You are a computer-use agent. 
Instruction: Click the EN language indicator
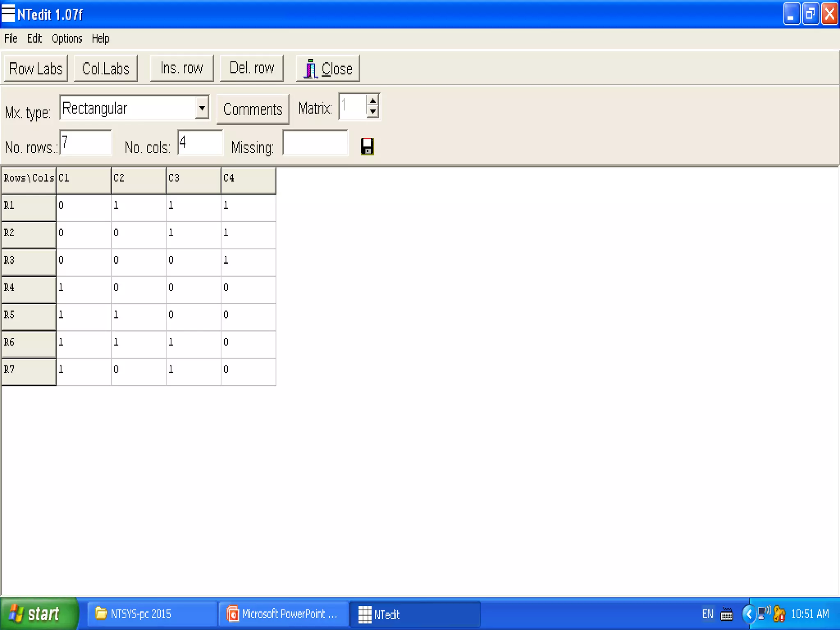708,614
